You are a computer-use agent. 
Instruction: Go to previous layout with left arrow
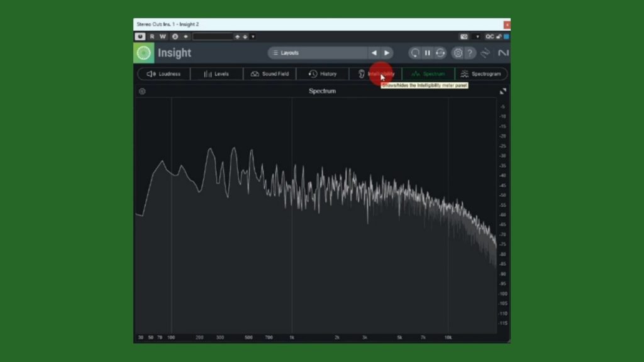click(374, 53)
